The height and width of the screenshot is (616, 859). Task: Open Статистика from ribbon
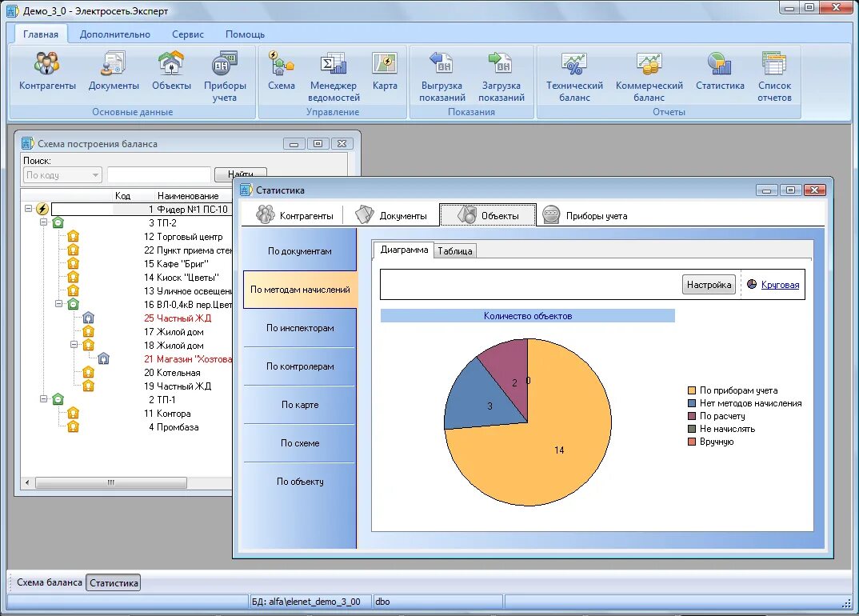click(720, 71)
